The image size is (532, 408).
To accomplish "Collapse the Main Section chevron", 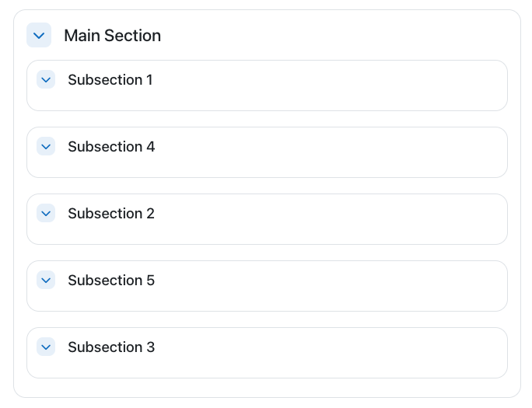I will (x=39, y=35).
